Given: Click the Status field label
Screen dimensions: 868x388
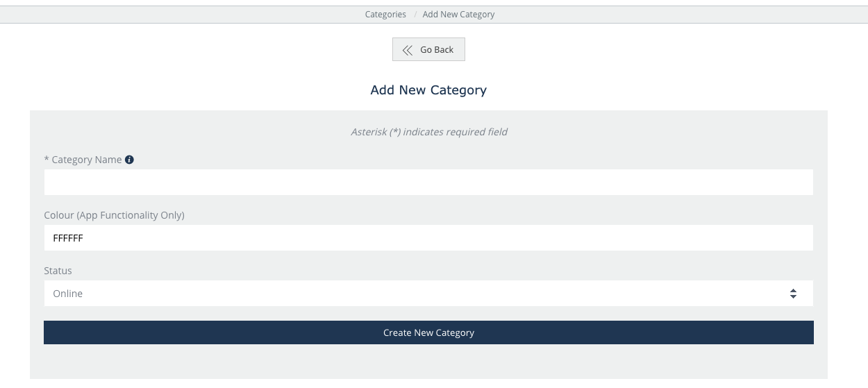Looking at the screenshot, I should click(58, 271).
